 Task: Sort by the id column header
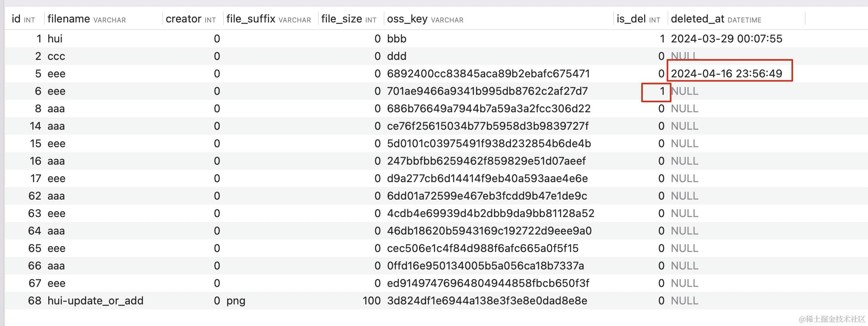pyautogui.click(x=23, y=19)
